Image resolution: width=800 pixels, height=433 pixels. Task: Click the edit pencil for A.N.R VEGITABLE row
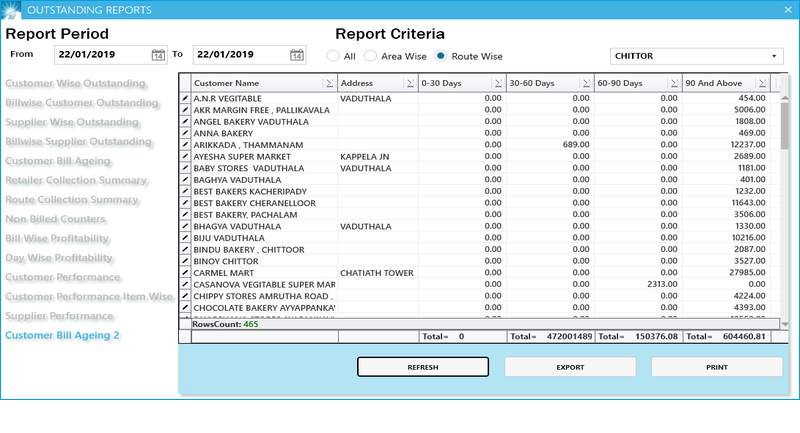tap(185, 98)
